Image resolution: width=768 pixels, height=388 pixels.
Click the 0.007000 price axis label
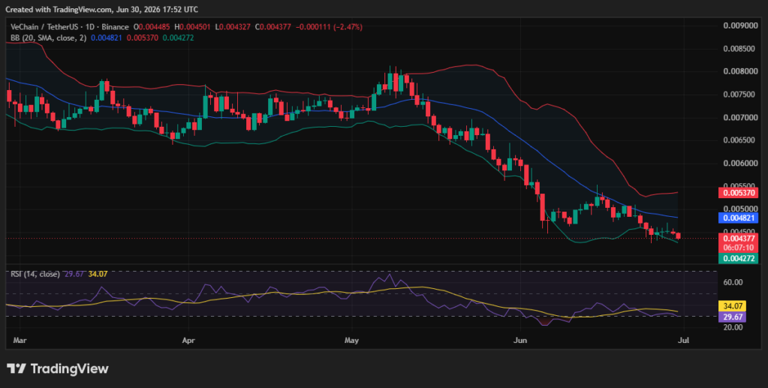[740, 117]
